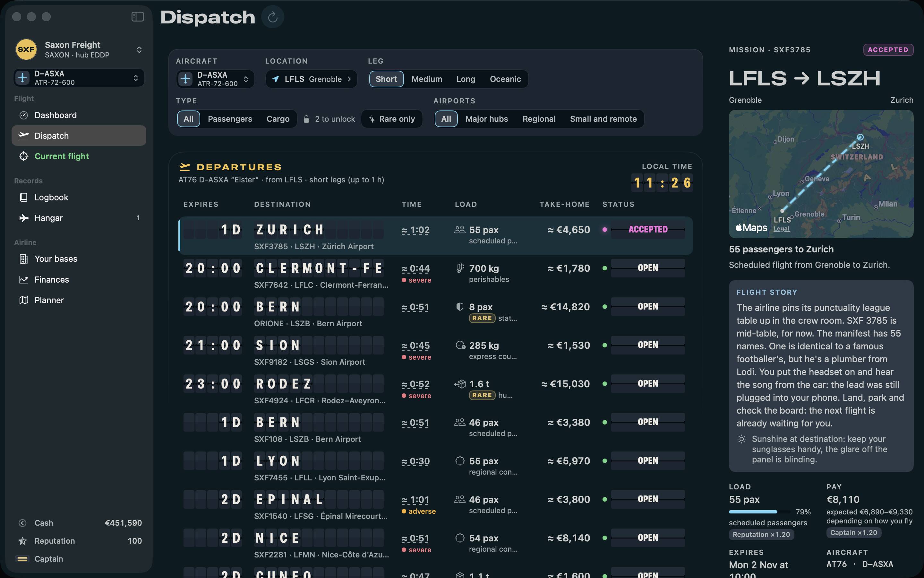Click the perishables icon on Clermont-Fe row
The width and height of the screenshot is (924, 578).
click(460, 268)
